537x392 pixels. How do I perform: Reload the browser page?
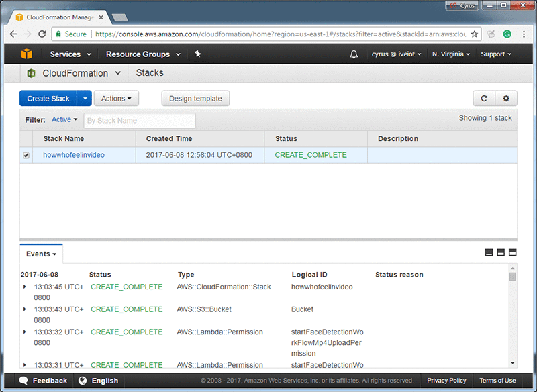[42, 34]
